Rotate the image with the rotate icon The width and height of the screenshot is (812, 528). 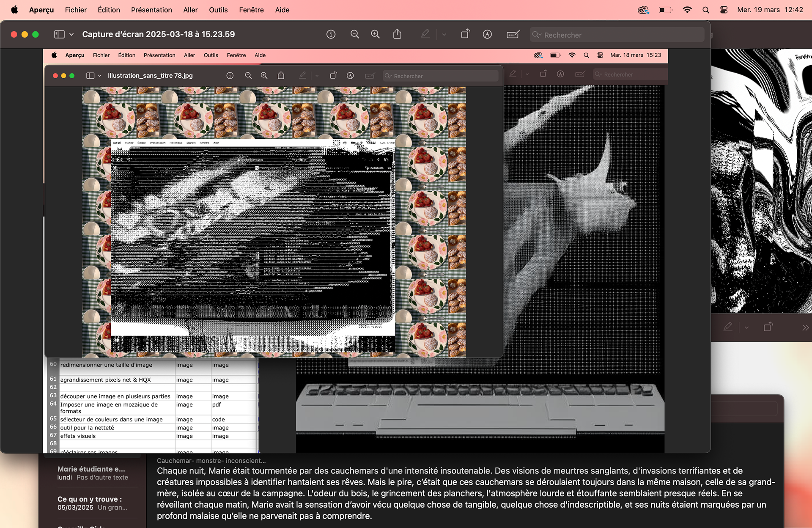[x=465, y=34]
